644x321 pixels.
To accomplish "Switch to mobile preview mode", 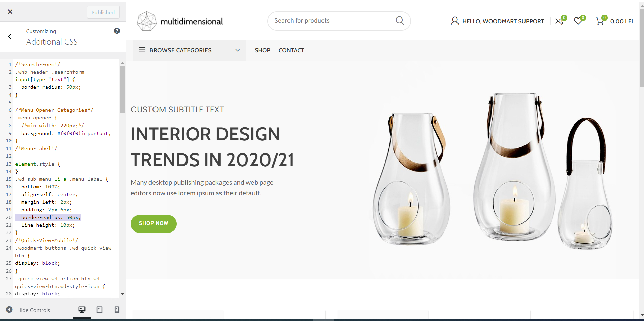I will [117, 310].
